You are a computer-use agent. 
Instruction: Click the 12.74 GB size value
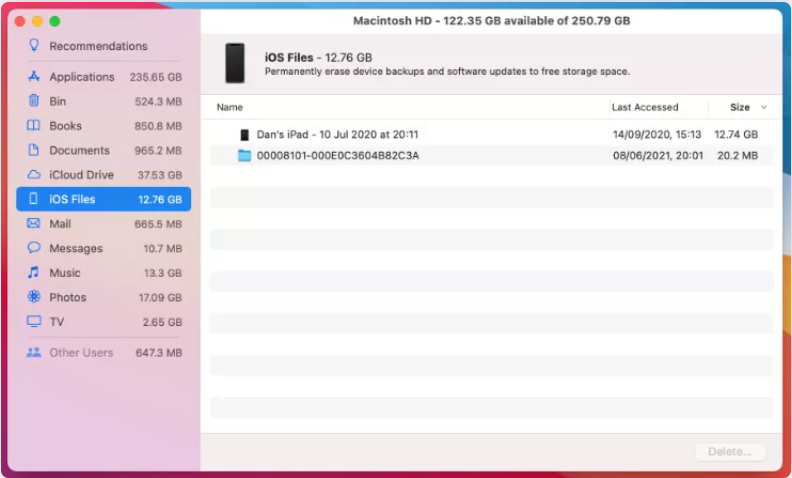(736, 134)
